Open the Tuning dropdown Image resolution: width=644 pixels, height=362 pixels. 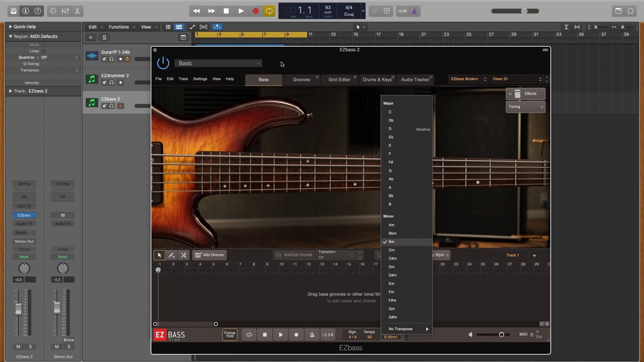pos(525,107)
